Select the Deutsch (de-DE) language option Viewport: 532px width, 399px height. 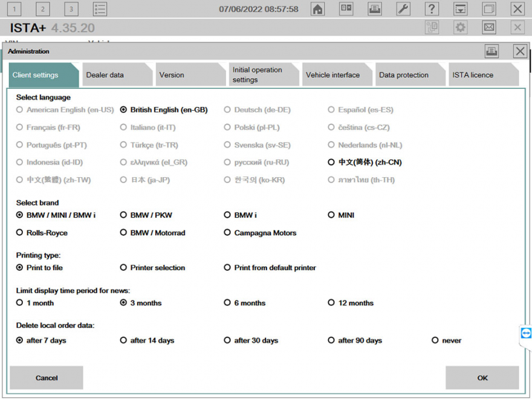pos(227,110)
